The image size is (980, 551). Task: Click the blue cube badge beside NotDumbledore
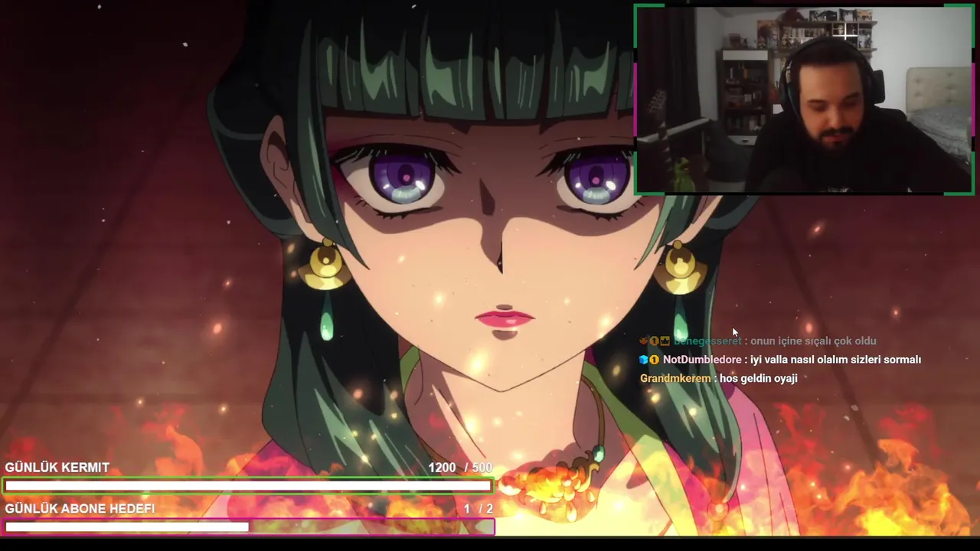pyautogui.click(x=644, y=360)
